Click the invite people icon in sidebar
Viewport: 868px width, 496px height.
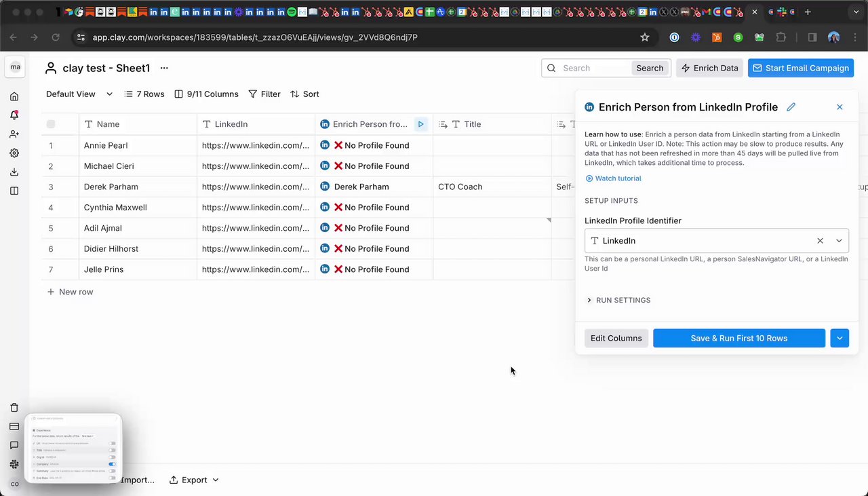14,134
